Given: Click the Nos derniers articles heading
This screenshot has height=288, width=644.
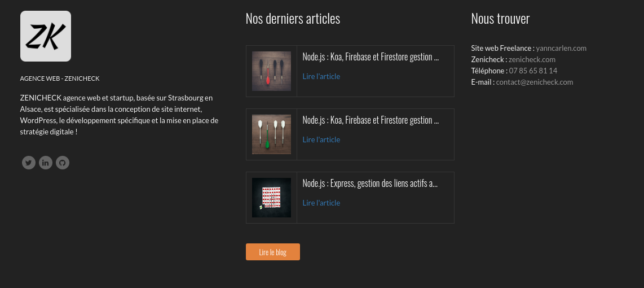Looking at the screenshot, I should click(x=293, y=19).
